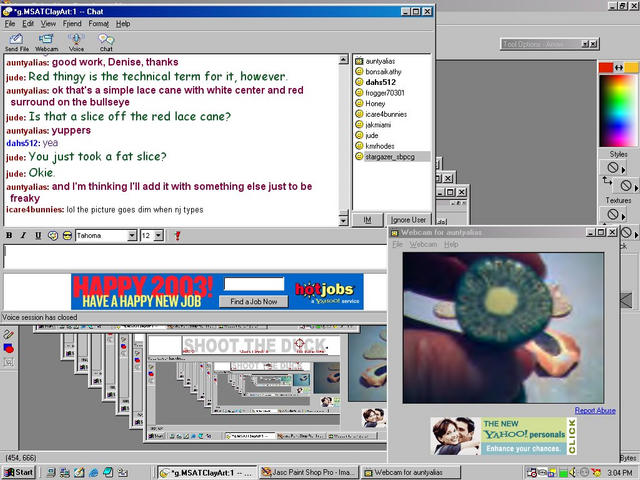Toggle bold text formatting

[9, 236]
